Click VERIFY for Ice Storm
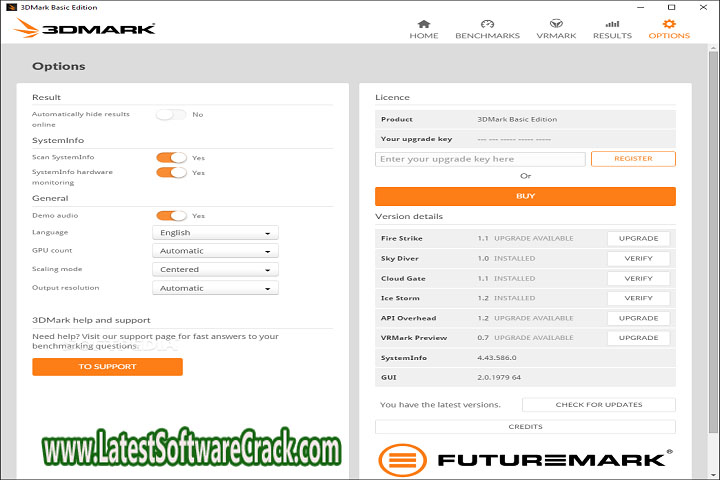The width and height of the screenshot is (720, 480). point(638,298)
